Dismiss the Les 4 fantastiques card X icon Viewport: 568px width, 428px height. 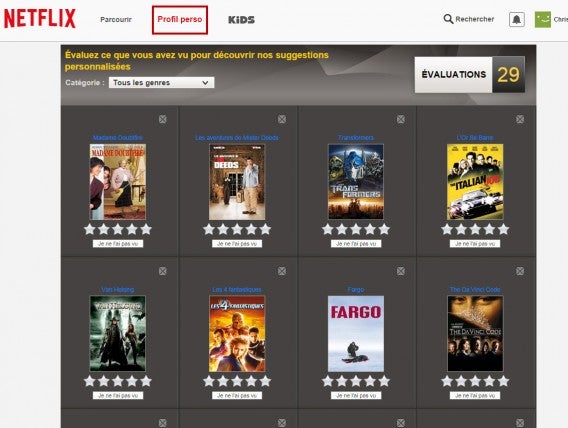click(282, 271)
